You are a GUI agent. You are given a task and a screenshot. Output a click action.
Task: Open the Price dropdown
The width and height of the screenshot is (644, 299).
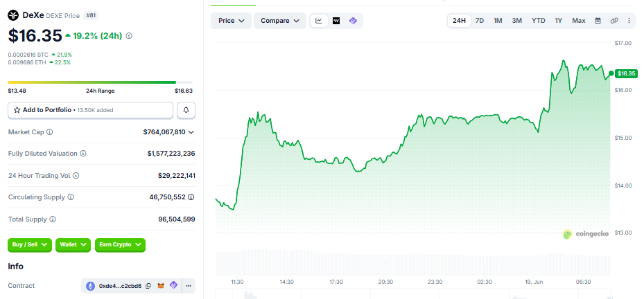[232, 21]
